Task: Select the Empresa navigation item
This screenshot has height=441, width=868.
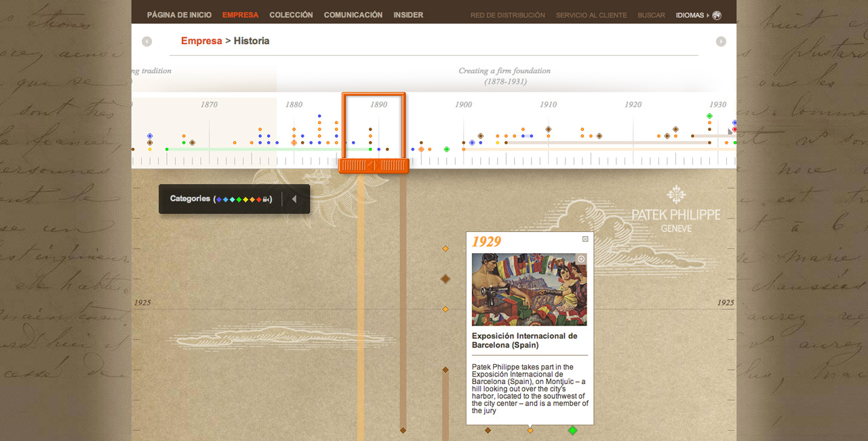Action: 240,15
